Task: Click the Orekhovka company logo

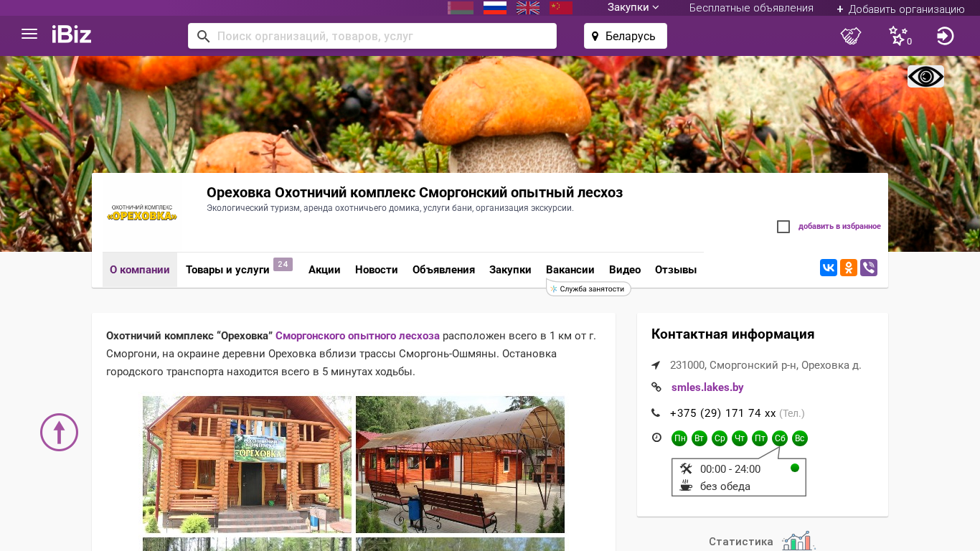Action: [143, 212]
